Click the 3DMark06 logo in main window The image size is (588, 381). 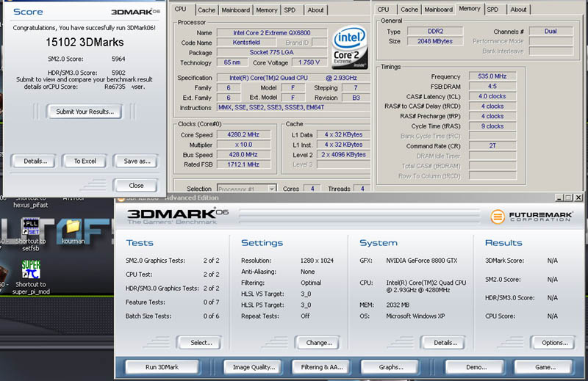[x=178, y=214]
